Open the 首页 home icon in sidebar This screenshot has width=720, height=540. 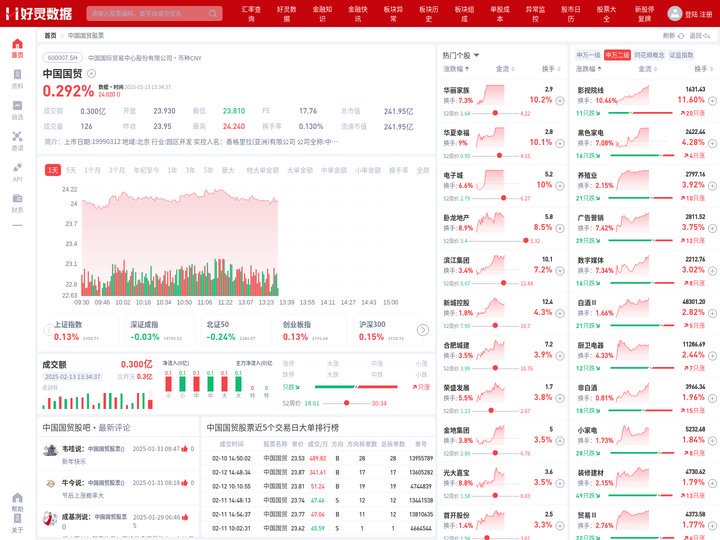point(17,48)
